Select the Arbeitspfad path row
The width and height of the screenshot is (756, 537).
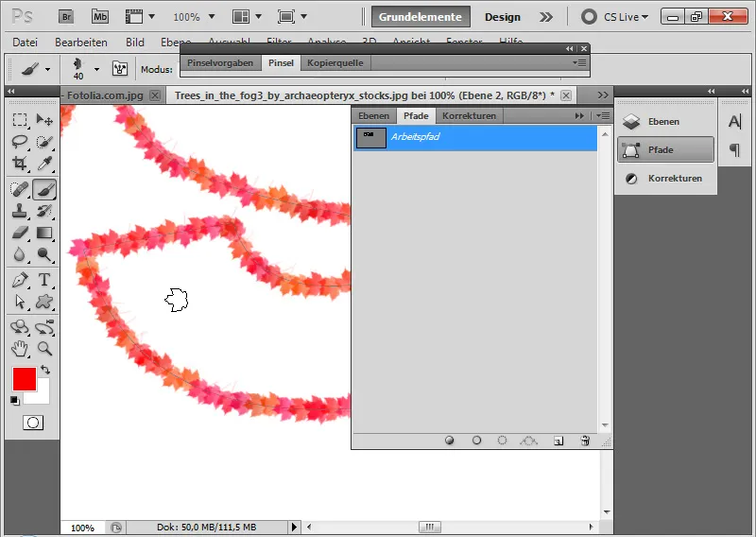point(475,137)
